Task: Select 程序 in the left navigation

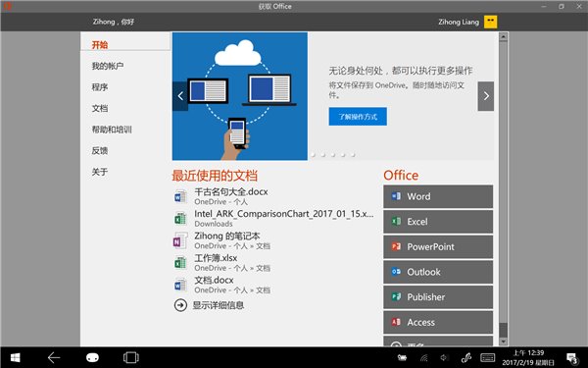Action: [100, 87]
